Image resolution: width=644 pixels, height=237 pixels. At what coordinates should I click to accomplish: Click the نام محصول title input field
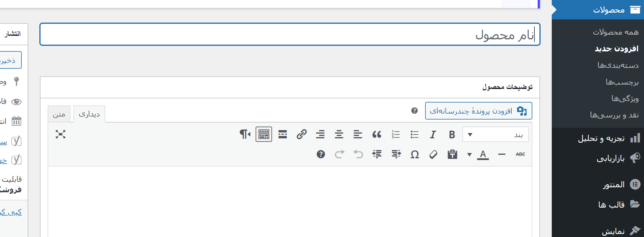[x=290, y=34]
